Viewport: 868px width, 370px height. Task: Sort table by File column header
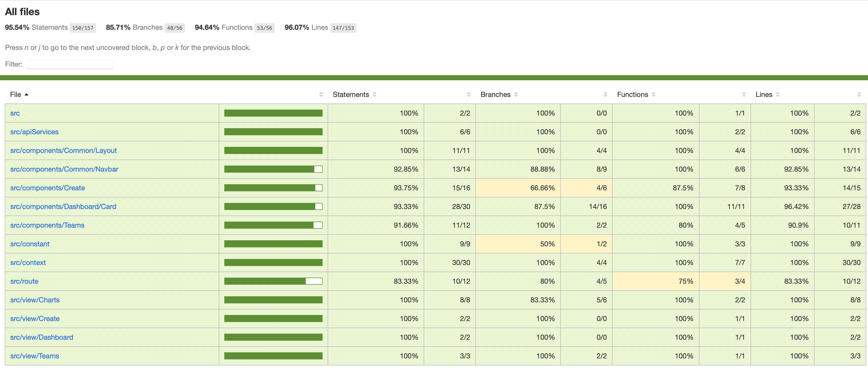16,95
